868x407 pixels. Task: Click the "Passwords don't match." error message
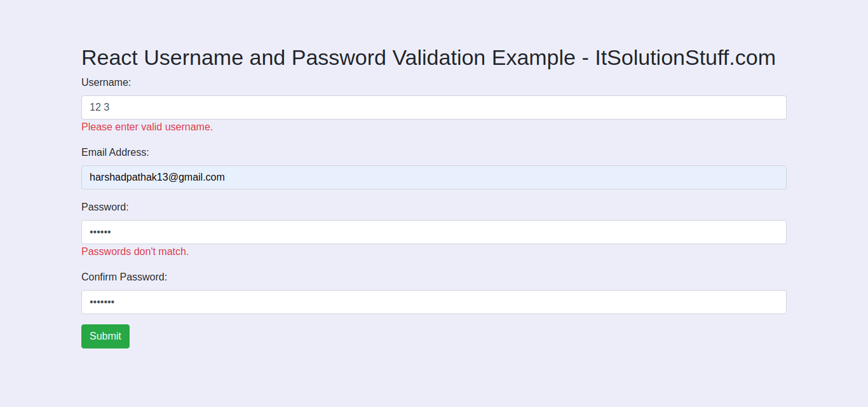pos(135,251)
